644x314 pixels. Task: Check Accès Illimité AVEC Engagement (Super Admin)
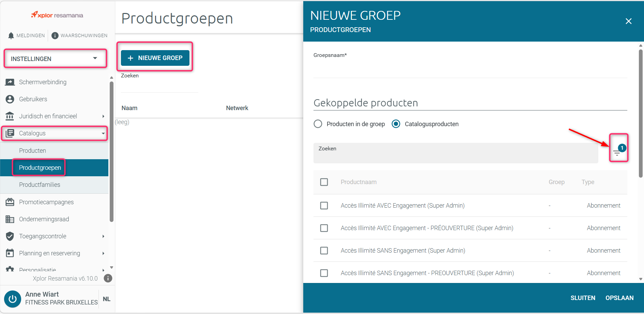coord(324,206)
